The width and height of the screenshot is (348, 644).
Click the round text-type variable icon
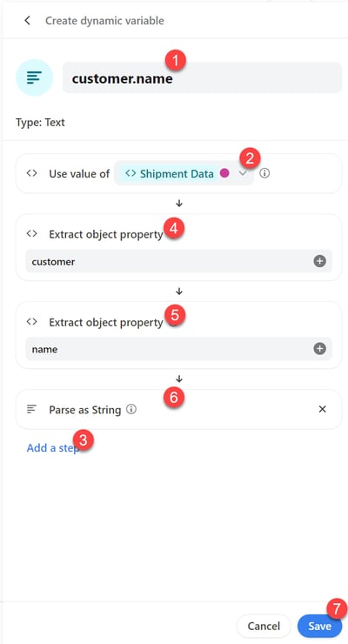[34, 77]
